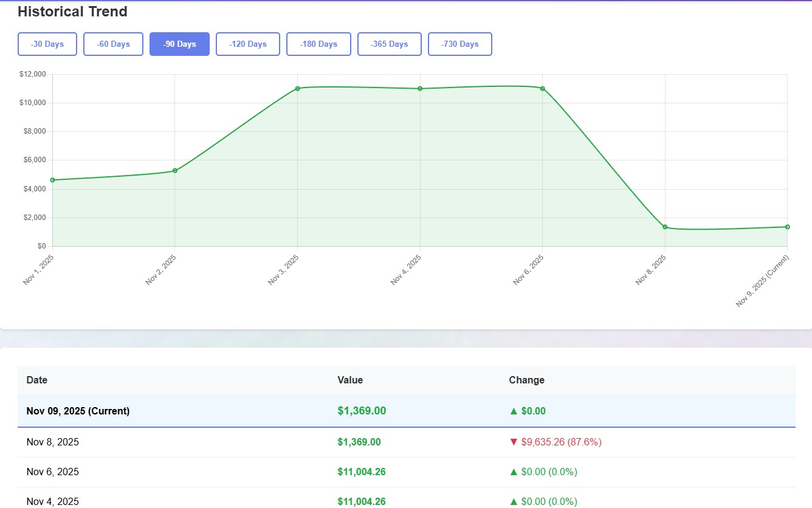Click the Nov 2, 2025 data point

(175, 171)
